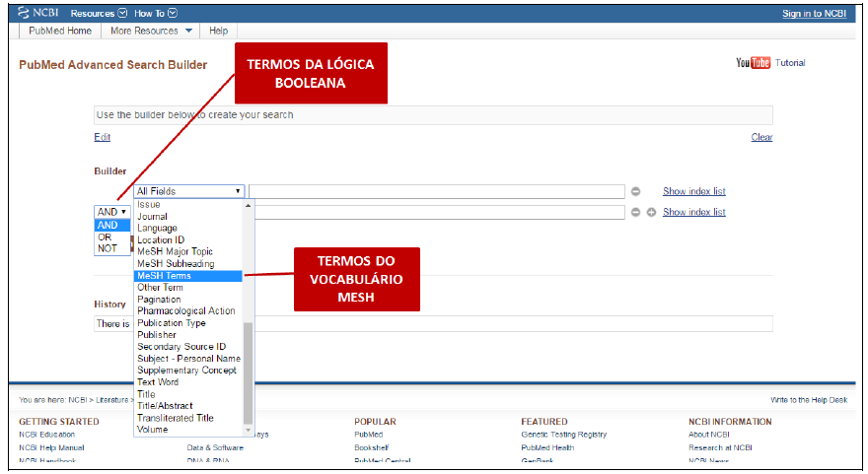Click the field list scrollbar thumb
This screenshot has height=474, width=868.
[x=248, y=373]
